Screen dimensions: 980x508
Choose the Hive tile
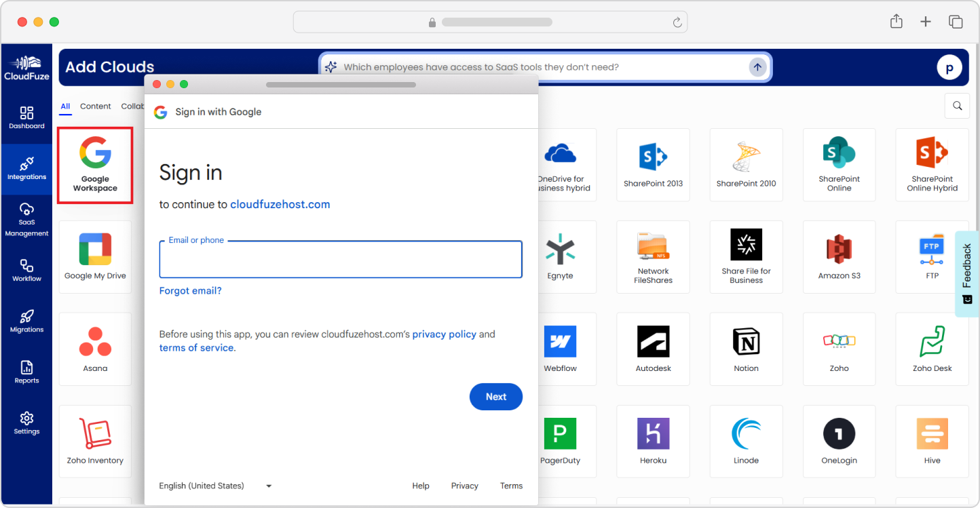coord(932,442)
